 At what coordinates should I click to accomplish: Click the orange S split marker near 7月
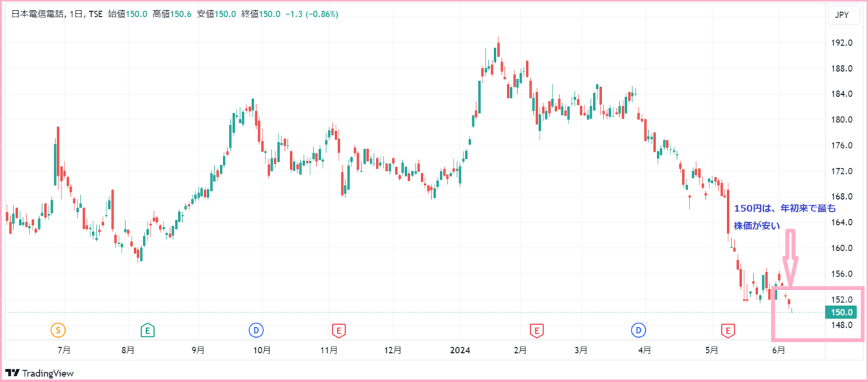58,331
